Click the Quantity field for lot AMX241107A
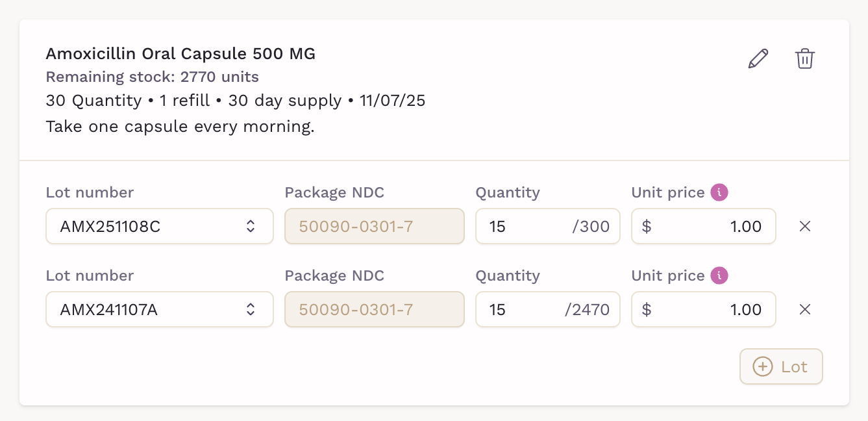Viewport: 868px width, 421px height. click(519, 309)
